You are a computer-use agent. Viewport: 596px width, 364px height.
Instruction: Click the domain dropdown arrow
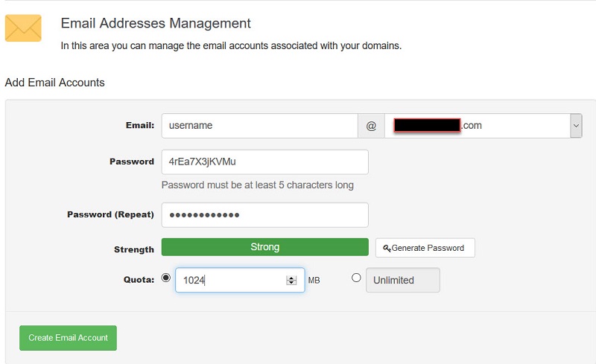click(x=576, y=126)
